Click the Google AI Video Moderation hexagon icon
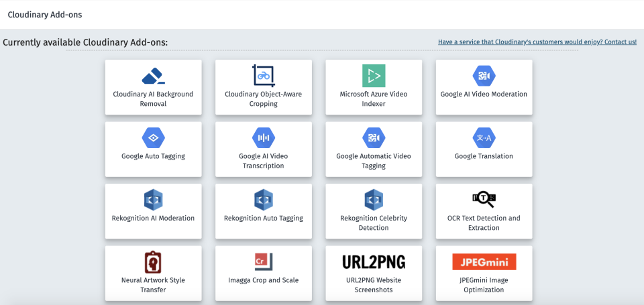The width and height of the screenshot is (644, 305). [484, 76]
